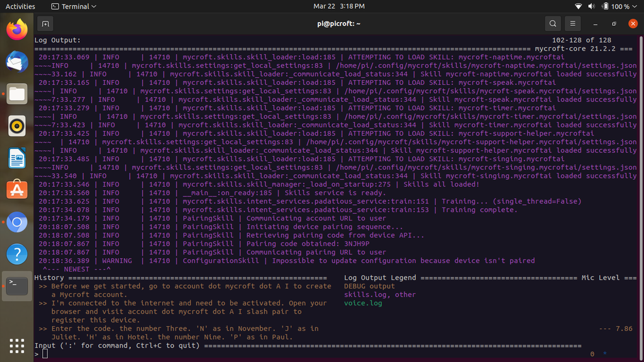Open the Files manager dock icon
The width and height of the screenshot is (644, 362).
click(17, 94)
